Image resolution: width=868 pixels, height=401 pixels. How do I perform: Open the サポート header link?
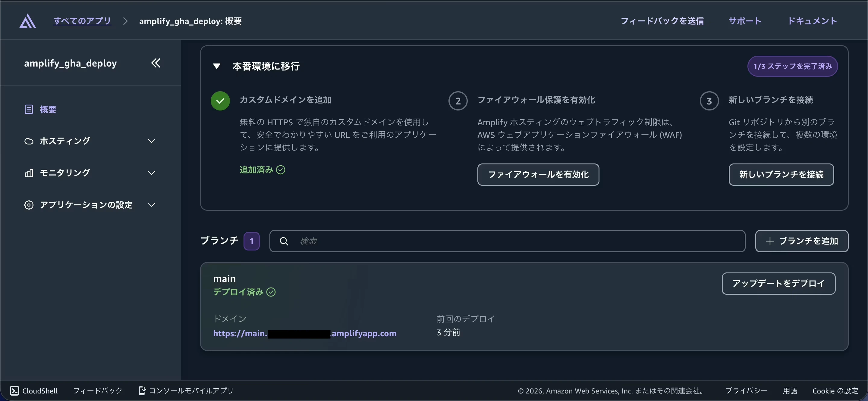click(745, 21)
